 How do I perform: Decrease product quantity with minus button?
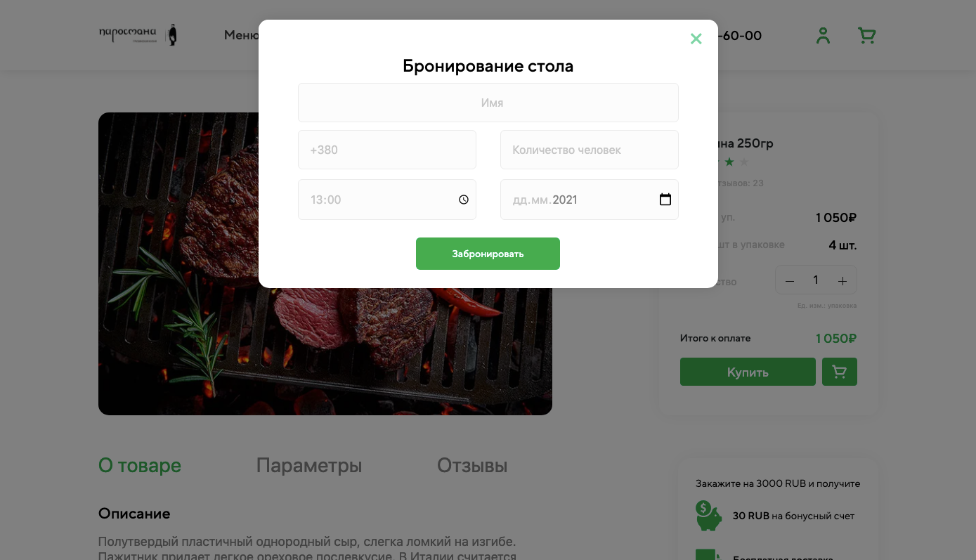[790, 281]
